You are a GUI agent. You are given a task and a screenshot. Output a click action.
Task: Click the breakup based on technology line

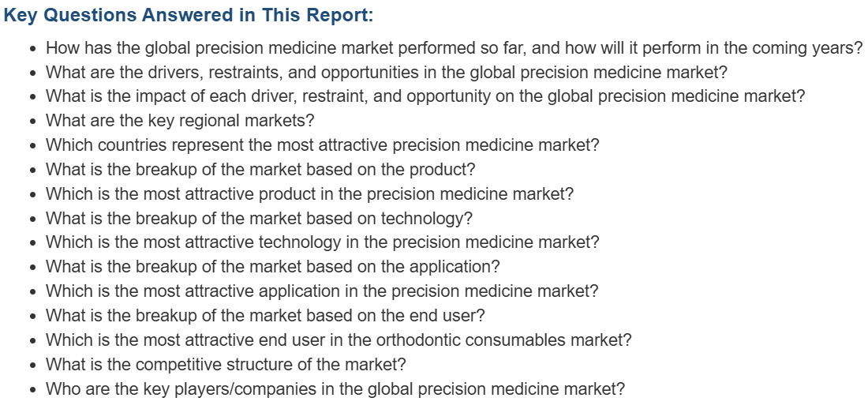pyautogui.click(x=259, y=219)
